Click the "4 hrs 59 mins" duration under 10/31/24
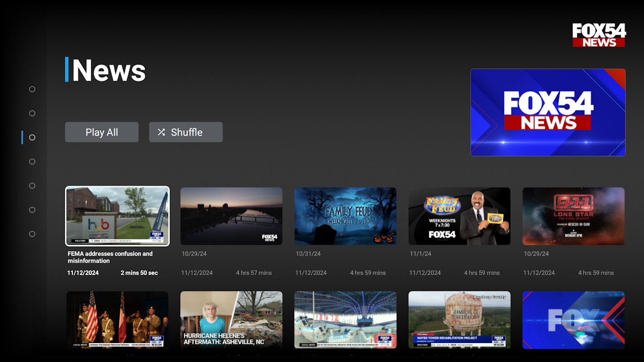Viewport: 644px width, 362px height. pyautogui.click(x=368, y=273)
